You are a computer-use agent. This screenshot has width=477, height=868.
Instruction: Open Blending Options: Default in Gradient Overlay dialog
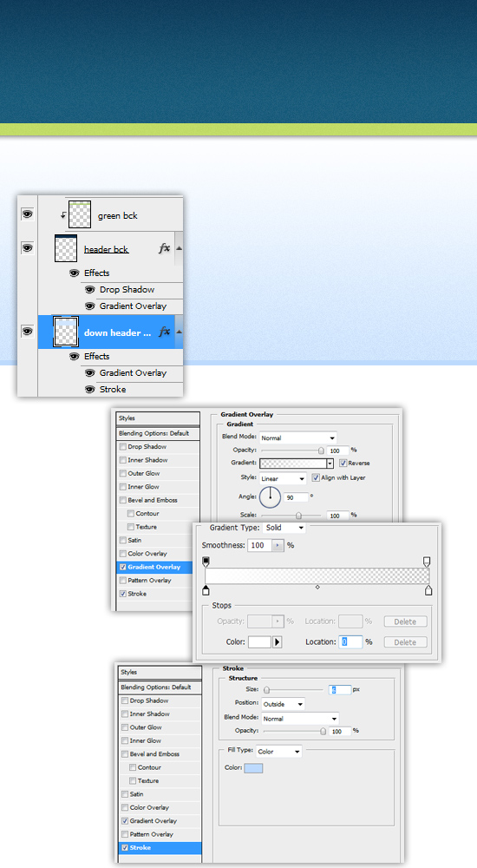(x=158, y=433)
